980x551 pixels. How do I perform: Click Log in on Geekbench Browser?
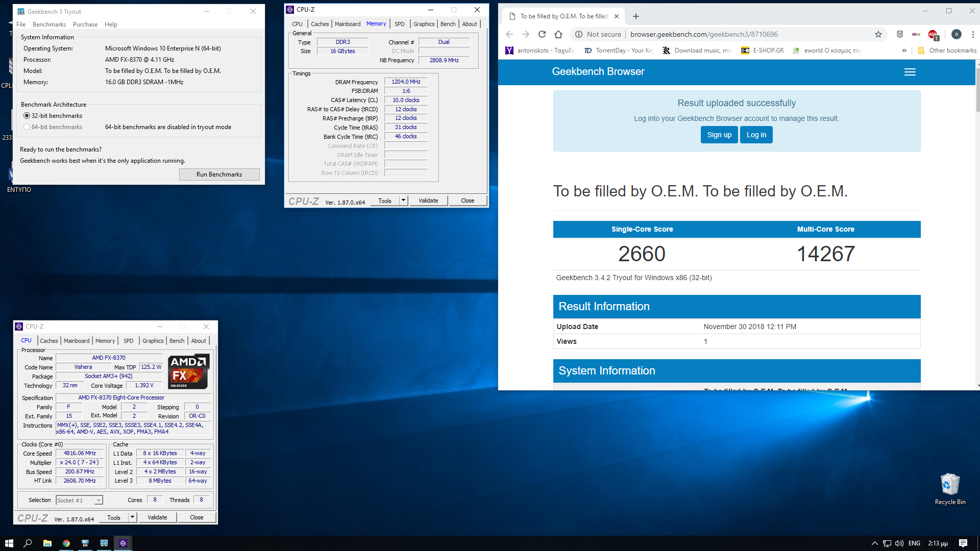pos(756,135)
